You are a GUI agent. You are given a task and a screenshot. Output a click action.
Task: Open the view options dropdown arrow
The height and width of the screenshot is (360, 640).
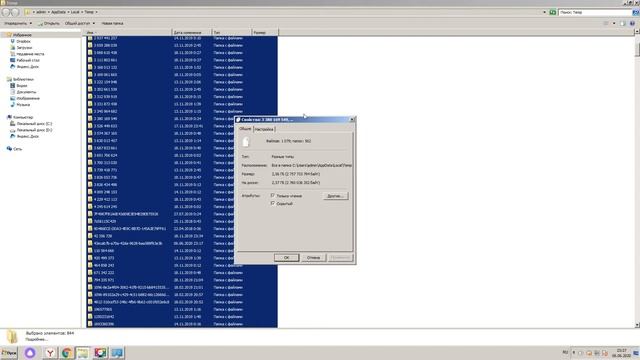point(614,23)
